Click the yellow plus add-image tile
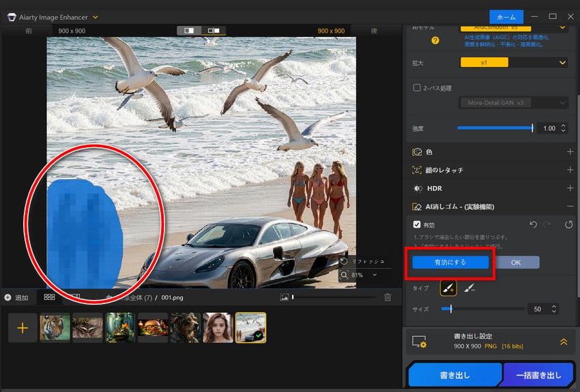This screenshot has height=392, width=580. (23, 328)
